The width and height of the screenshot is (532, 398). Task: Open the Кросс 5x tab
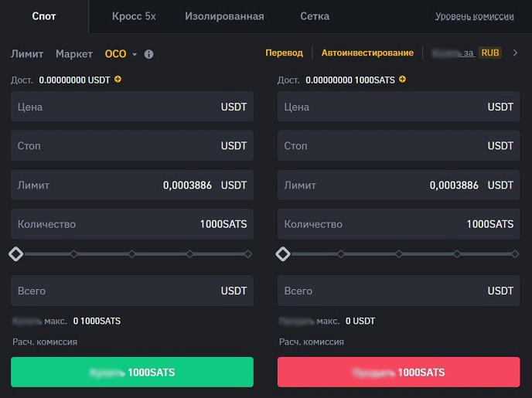point(134,16)
